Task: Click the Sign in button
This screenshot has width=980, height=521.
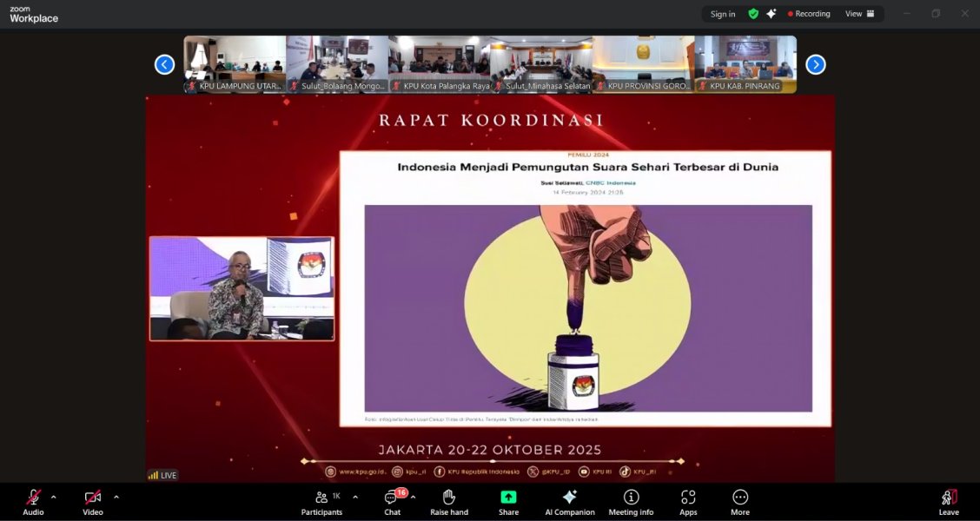Action: coord(723,14)
